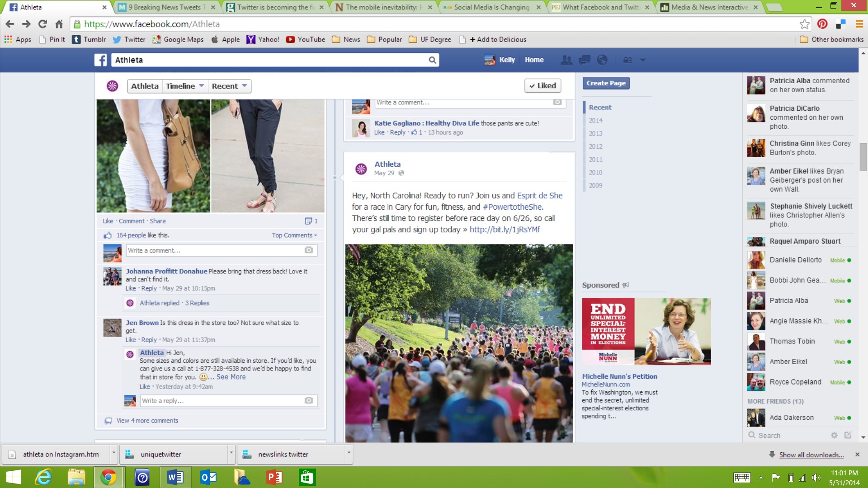Image resolution: width=868 pixels, height=488 pixels.
Task: Click camera icon in comment box
Action: (309, 250)
